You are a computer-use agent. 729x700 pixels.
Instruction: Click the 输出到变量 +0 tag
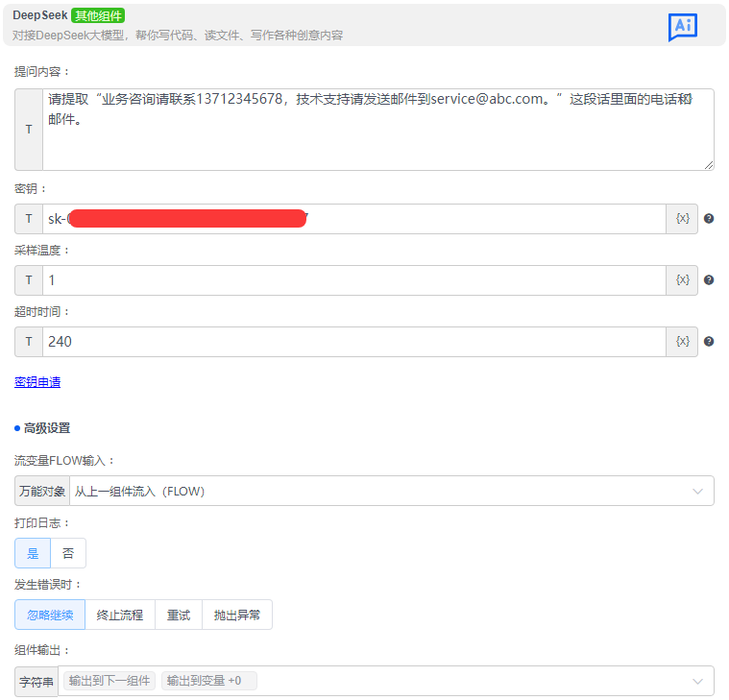pyautogui.click(x=208, y=681)
